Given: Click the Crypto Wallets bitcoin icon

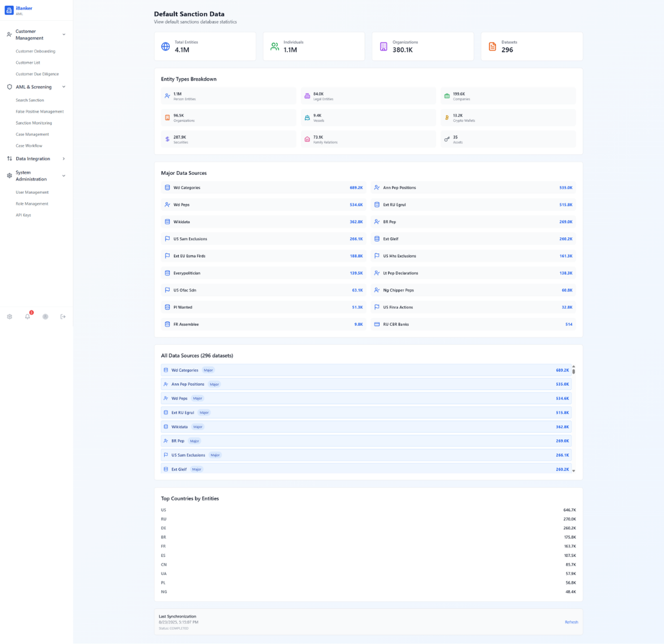Looking at the screenshot, I should pos(447,117).
